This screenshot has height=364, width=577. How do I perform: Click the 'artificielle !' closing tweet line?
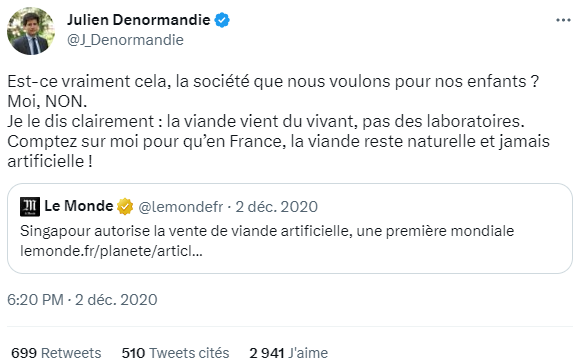tap(50, 161)
